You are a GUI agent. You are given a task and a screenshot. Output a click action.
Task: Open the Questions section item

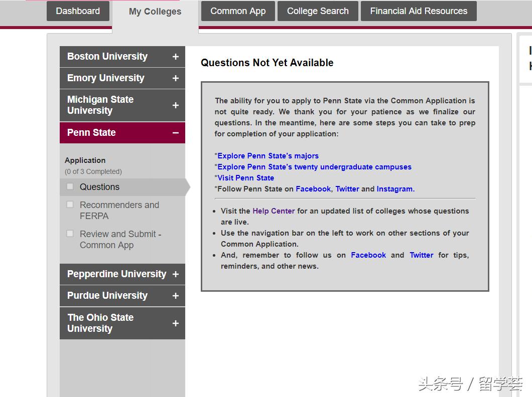pyautogui.click(x=99, y=187)
